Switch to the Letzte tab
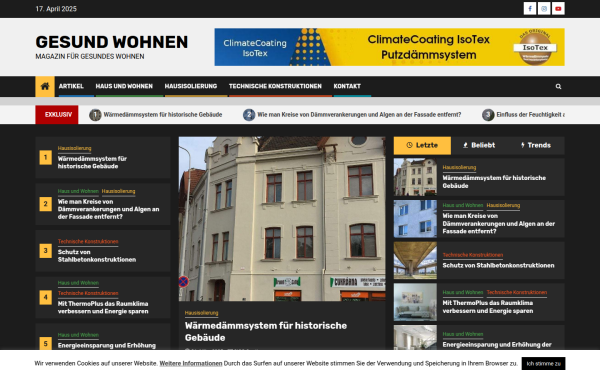This screenshot has width=600, height=375. [x=422, y=145]
